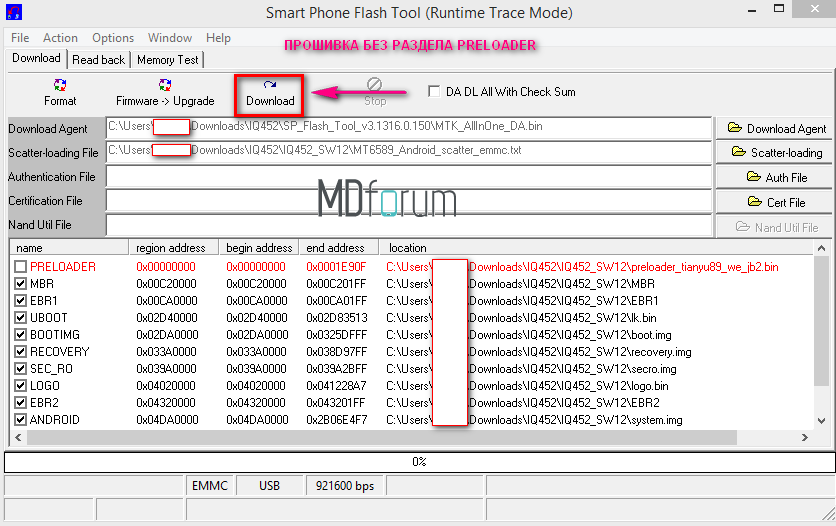This screenshot has width=836, height=526.
Task: Open the File menu
Action: (20, 38)
